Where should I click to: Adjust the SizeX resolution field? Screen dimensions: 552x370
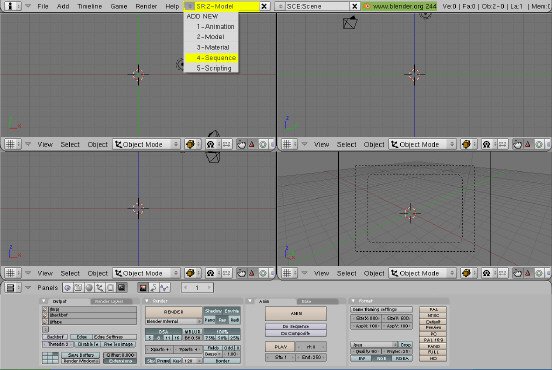(x=366, y=318)
